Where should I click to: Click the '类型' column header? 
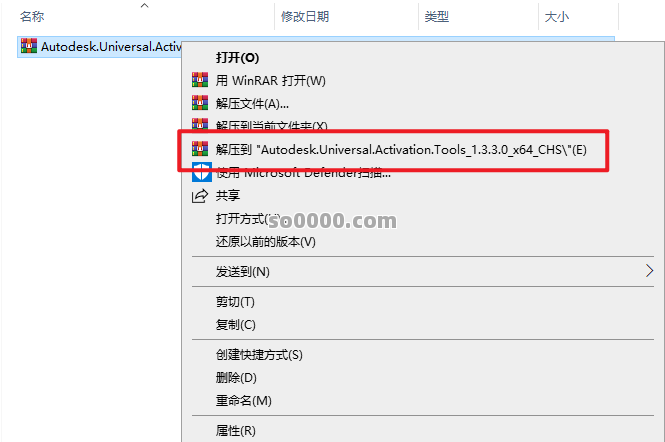437,17
